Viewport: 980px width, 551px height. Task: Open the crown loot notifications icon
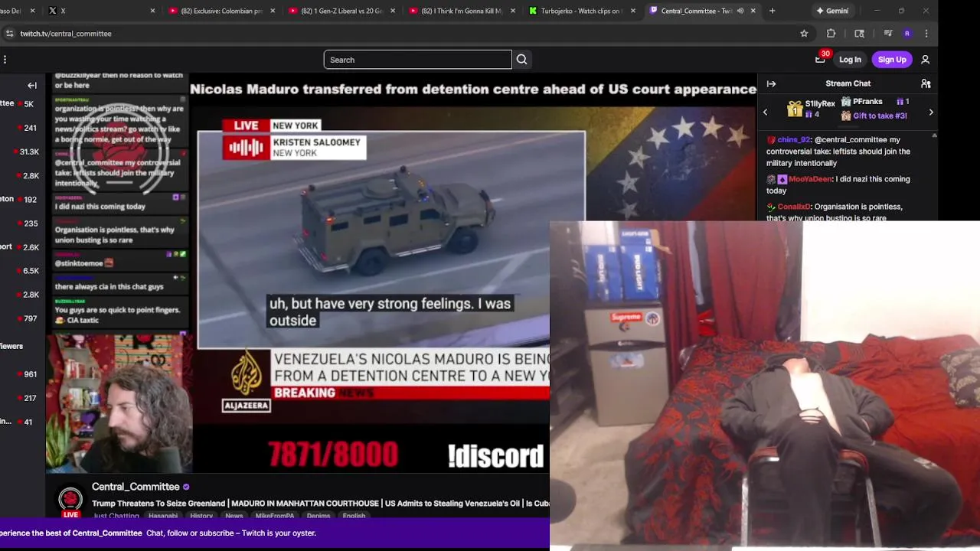[820, 60]
